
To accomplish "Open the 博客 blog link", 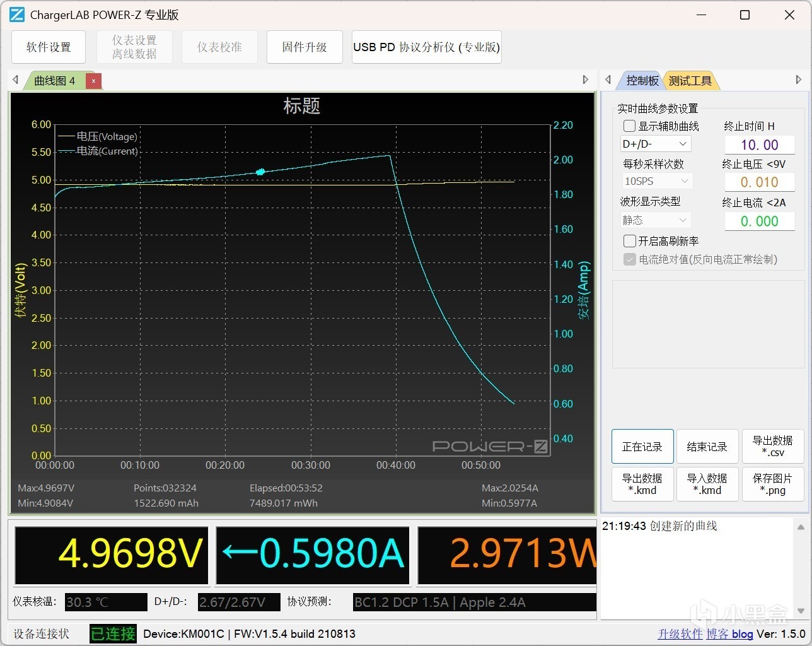I will (x=729, y=633).
